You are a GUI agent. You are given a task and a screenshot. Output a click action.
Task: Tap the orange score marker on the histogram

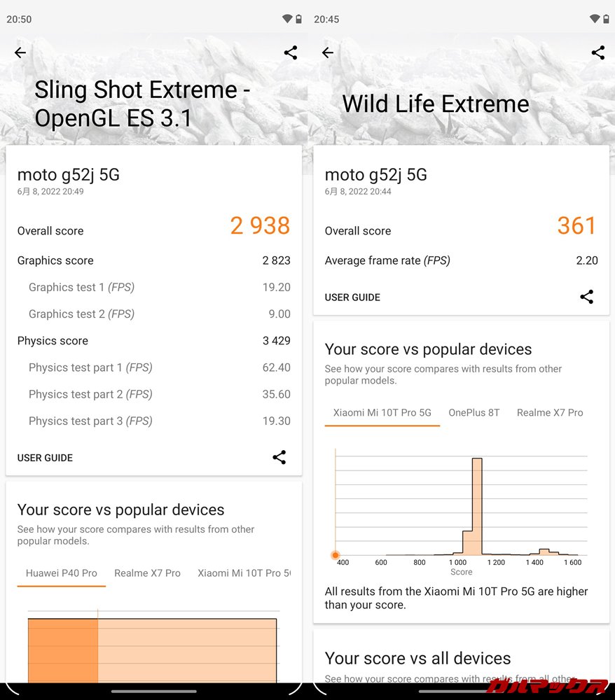coord(336,555)
